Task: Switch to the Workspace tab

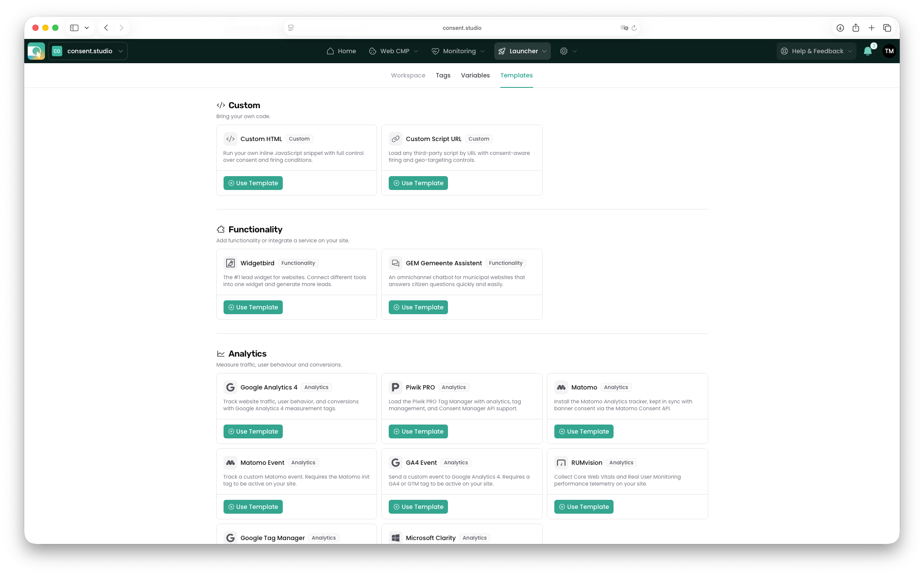Action: point(408,75)
